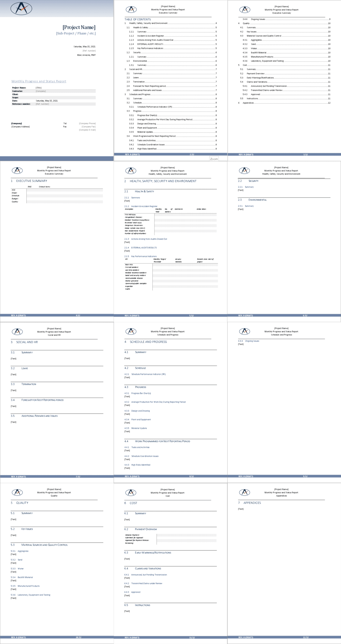Image resolution: width=341 pixels, height=644 pixels.
Task: Click heading 4.3.2 Average Production Per Work Day
Action: click(155, 402)
